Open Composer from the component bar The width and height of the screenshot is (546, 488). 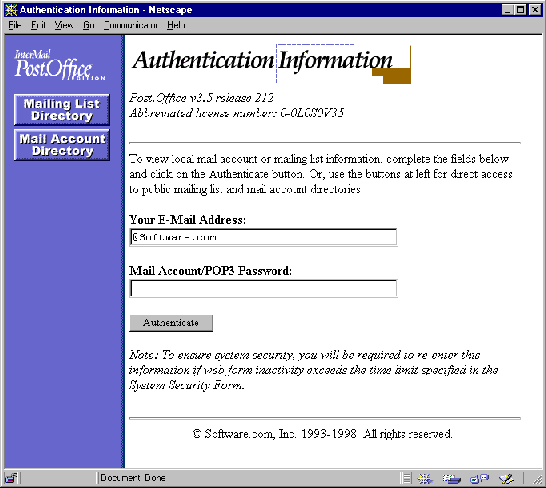click(506, 479)
